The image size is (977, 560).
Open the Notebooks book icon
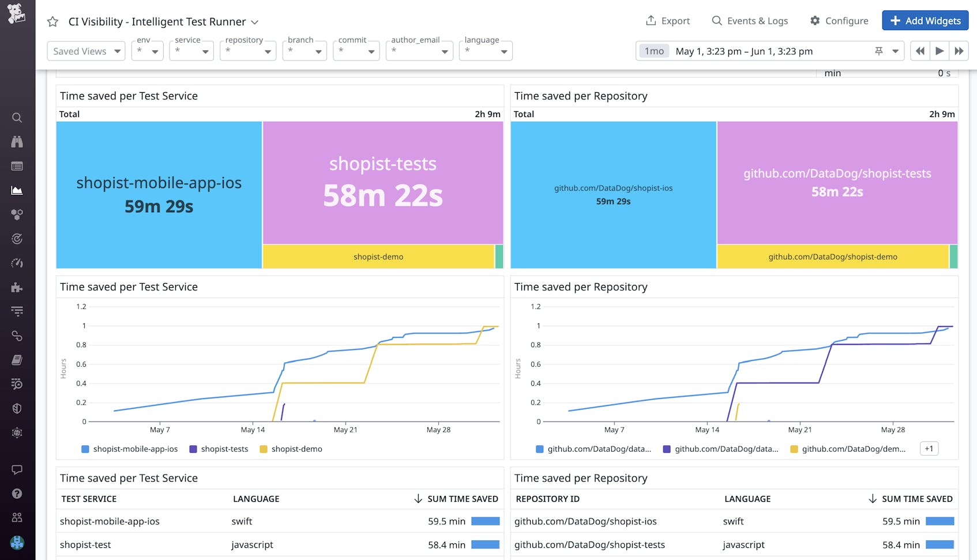point(17,360)
